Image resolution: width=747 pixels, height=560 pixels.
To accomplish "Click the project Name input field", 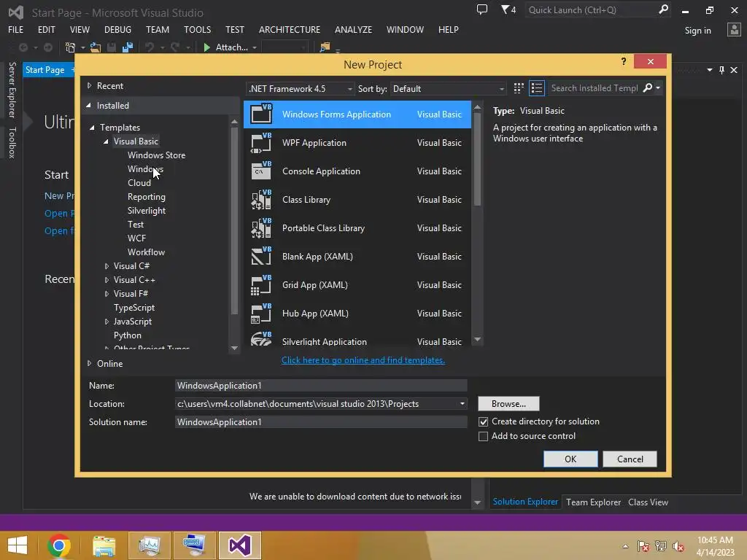I will pyautogui.click(x=321, y=386).
